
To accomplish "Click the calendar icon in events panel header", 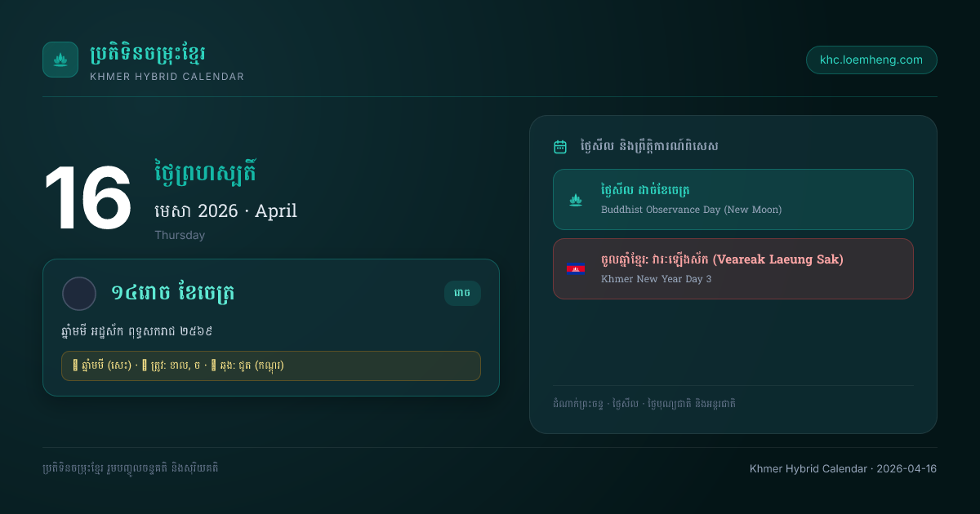I will click(x=560, y=147).
